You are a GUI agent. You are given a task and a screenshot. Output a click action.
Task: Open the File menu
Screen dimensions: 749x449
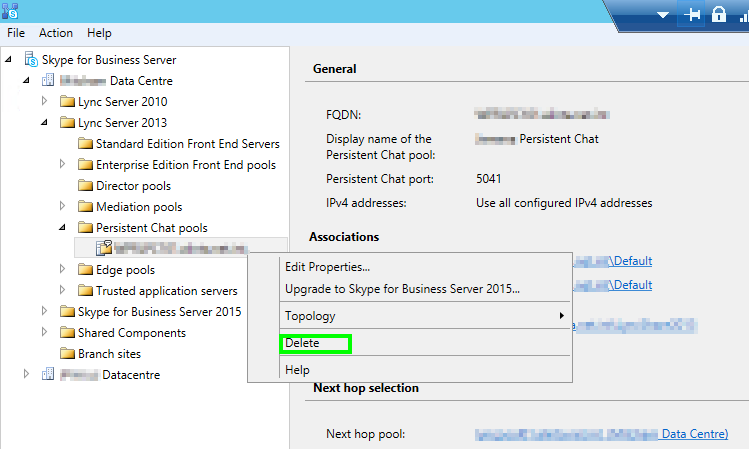pyautogui.click(x=16, y=33)
